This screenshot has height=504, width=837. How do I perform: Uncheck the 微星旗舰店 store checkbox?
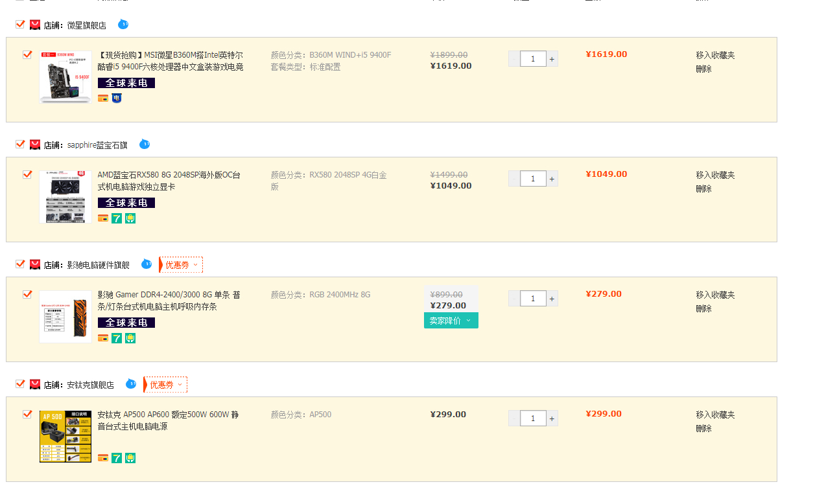(x=20, y=24)
